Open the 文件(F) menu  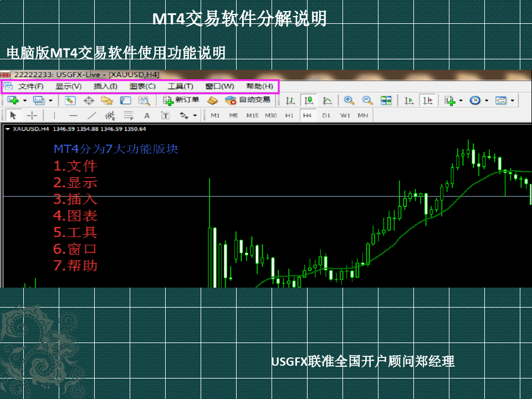pos(31,86)
